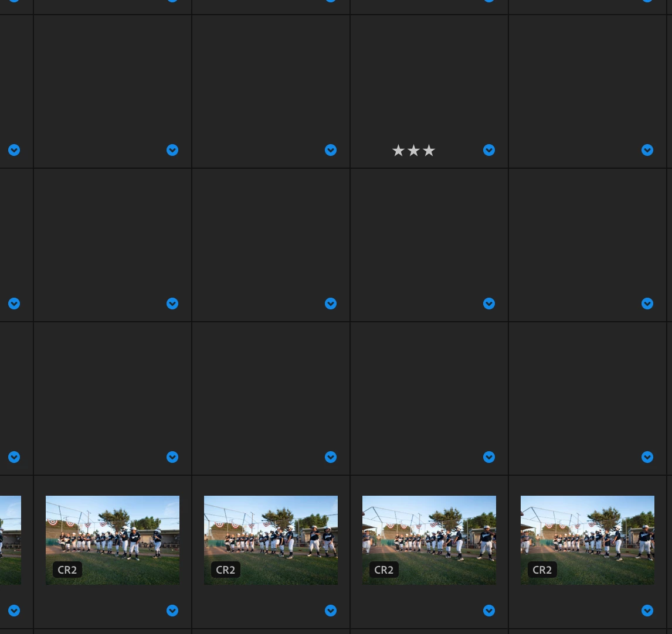Open chevron in cell directly right of three-star cell
Screen dimensions: 672x634
[x=647, y=150]
